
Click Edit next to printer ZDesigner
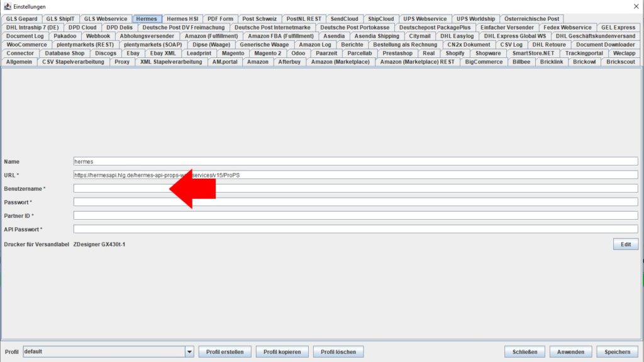click(x=626, y=244)
